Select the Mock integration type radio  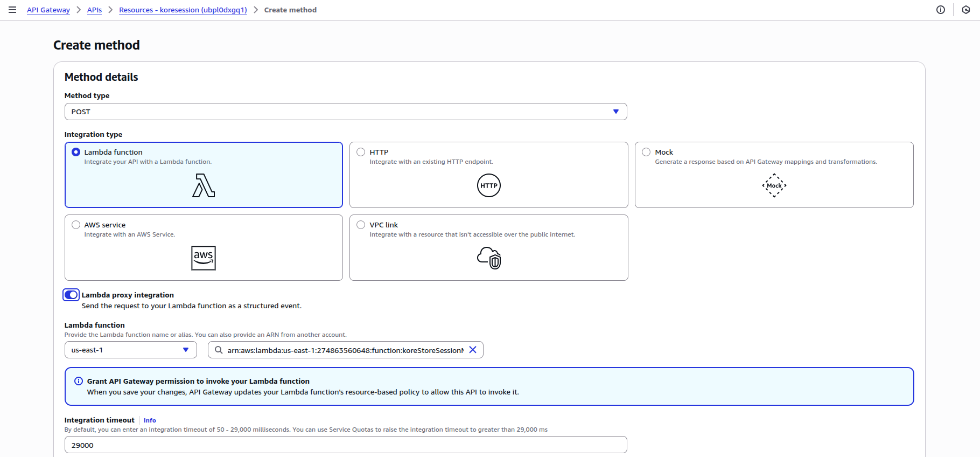(x=646, y=152)
